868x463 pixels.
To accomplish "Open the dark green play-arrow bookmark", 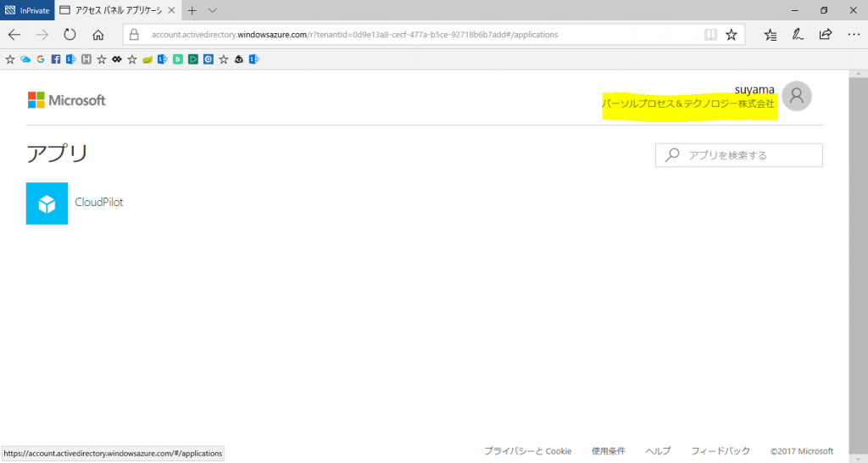I will click(193, 59).
